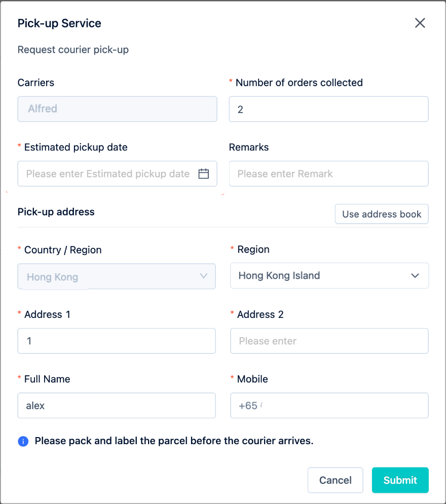Click the Pick-up address section heading

pos(56,212)
